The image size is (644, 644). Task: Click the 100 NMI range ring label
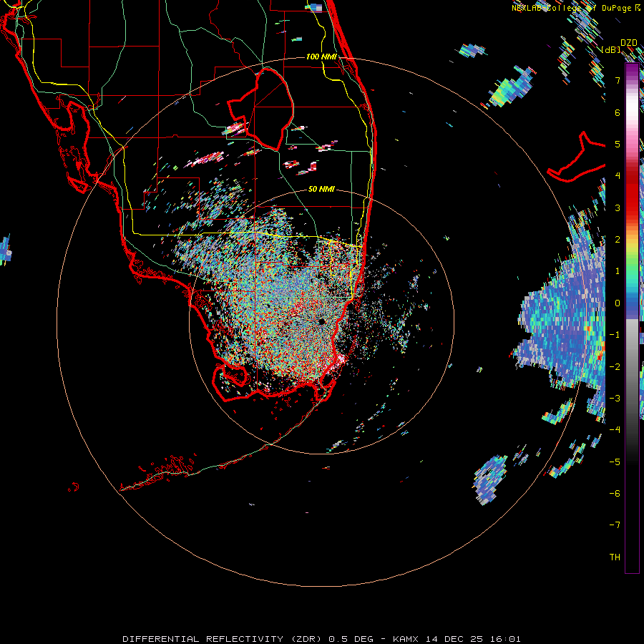coord(321,57)
